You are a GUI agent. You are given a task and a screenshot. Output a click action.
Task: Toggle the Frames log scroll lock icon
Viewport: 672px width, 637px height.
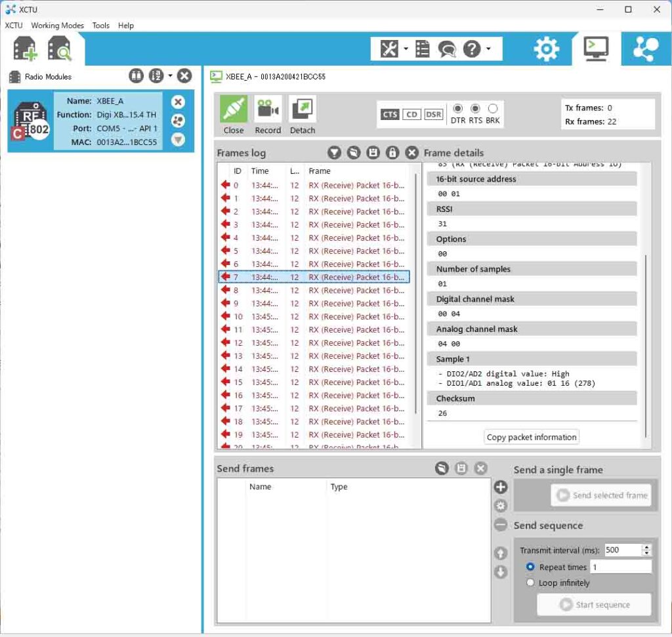(392, 153)
